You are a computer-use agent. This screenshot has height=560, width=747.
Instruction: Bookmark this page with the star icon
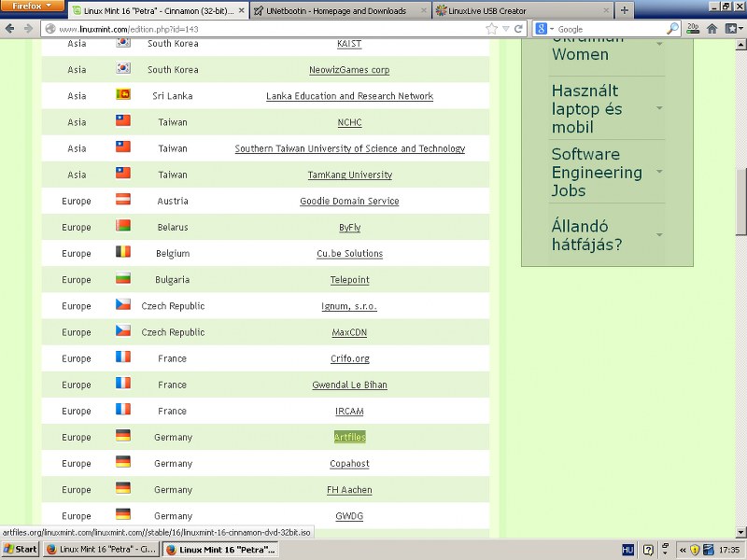click(x=491, y=29)
